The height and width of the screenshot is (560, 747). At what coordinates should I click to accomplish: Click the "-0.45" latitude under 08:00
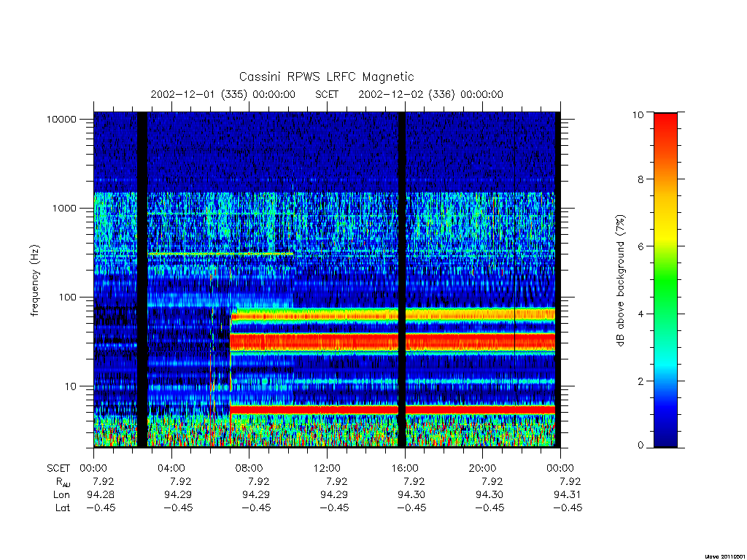tap(256, 507)
